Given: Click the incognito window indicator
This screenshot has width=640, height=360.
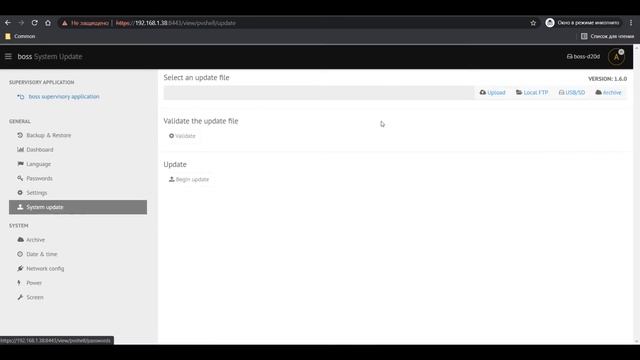Looking at the screenshot, I should 582,23.
